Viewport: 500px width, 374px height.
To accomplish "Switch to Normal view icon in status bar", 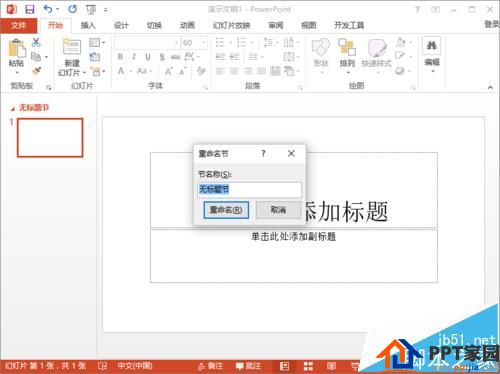I will point(284,367).
